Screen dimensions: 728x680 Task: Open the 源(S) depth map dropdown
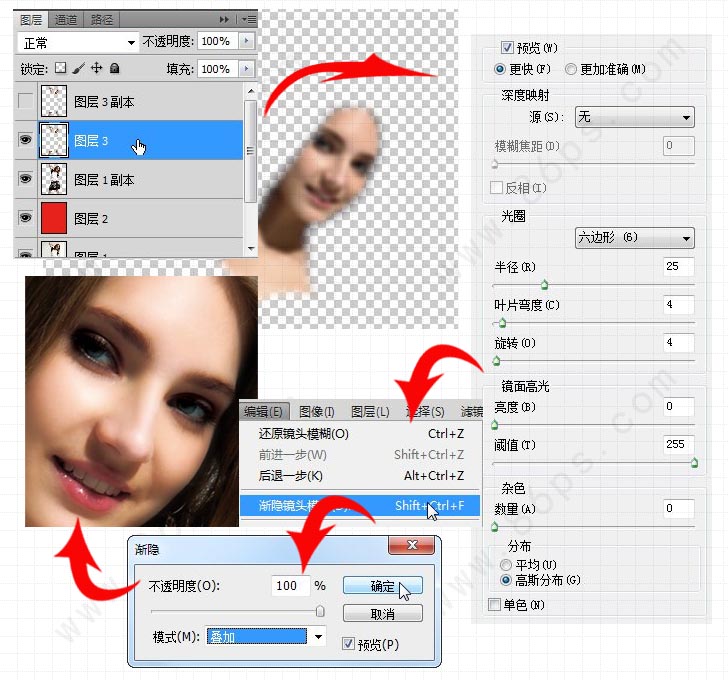(x=634, y=117)
